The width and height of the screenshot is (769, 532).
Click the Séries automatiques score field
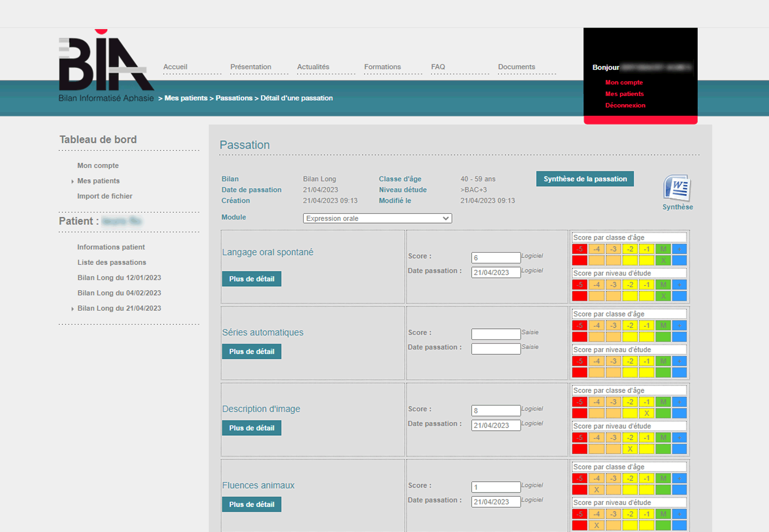coord(495,334)
